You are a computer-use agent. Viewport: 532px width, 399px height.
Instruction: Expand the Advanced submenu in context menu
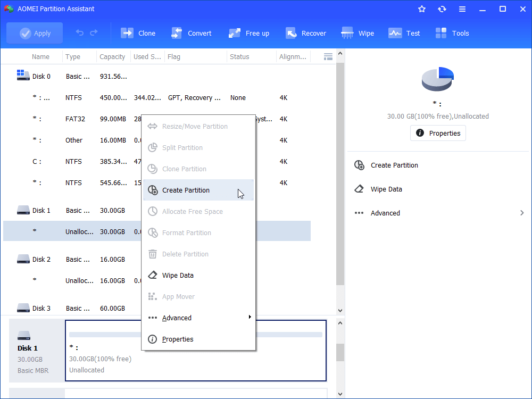click(198, 318)
